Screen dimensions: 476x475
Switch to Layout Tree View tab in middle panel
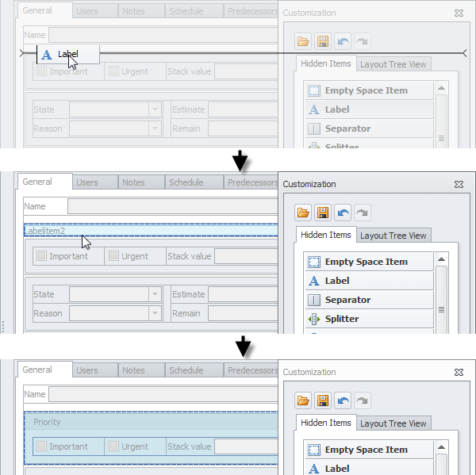point(393,236)
